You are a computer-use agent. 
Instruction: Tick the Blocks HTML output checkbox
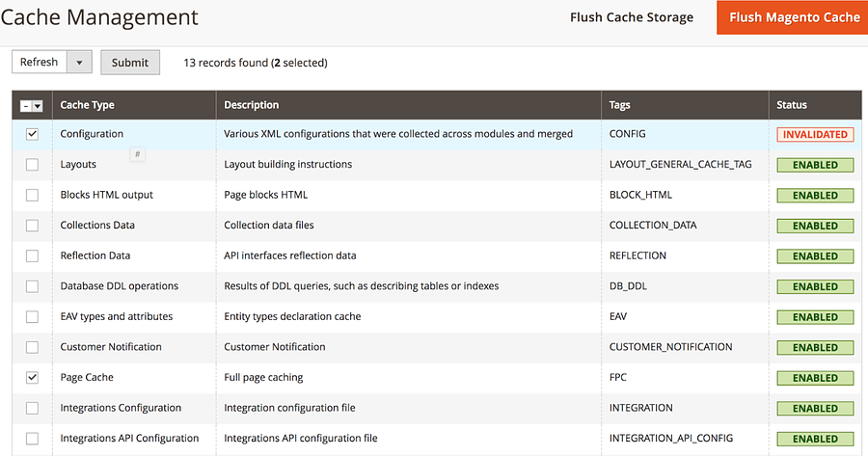32,195
